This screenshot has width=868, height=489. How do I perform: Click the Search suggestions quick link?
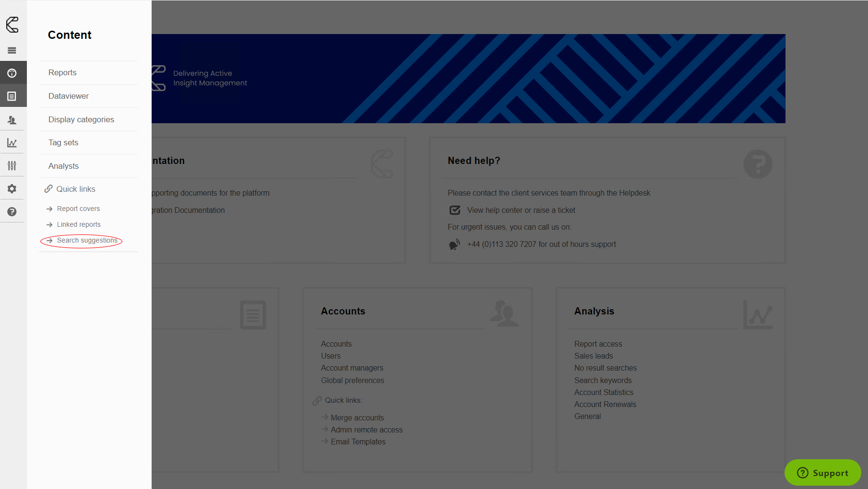tap(87, 241)
